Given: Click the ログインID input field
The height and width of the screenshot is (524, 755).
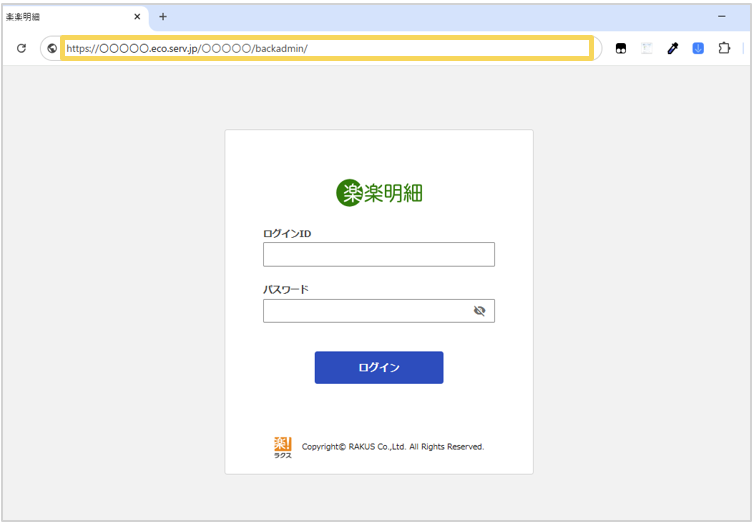Looking at the screenshot, I should 378,254.
